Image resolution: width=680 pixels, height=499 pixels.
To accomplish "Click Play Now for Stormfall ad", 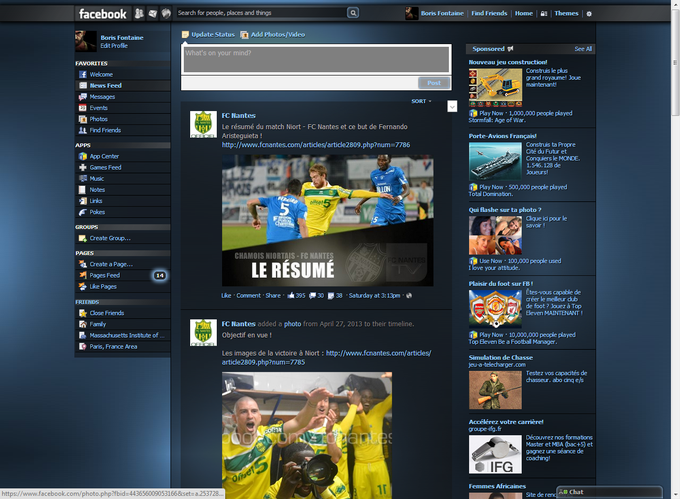I will tap(491, 113).
